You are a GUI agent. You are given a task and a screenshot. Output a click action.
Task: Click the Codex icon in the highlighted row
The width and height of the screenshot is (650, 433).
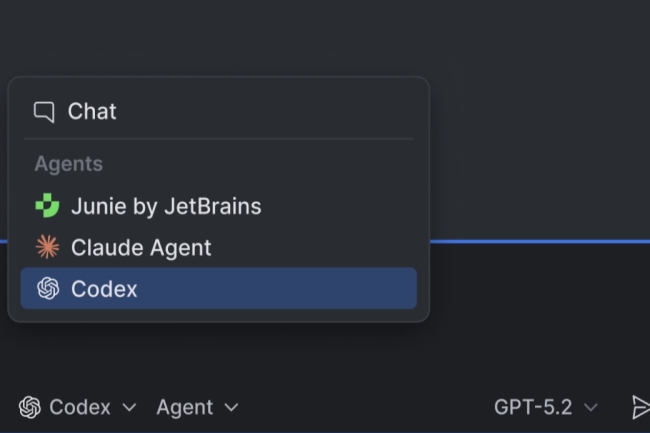point(47,289)
